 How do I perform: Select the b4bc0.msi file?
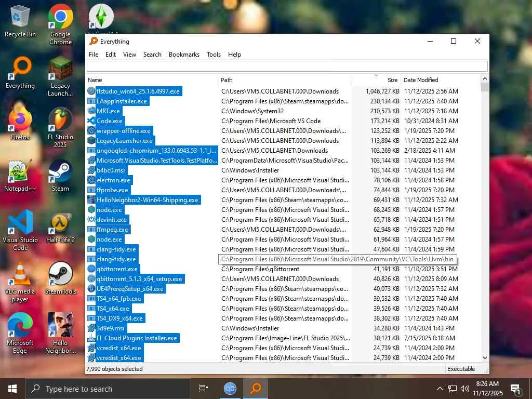[111, 170]
